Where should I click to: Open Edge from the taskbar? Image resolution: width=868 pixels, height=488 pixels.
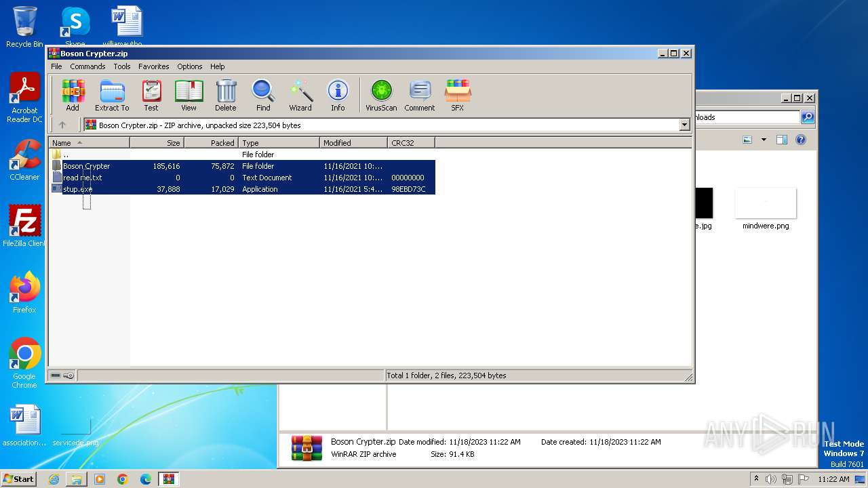point(146,479)
